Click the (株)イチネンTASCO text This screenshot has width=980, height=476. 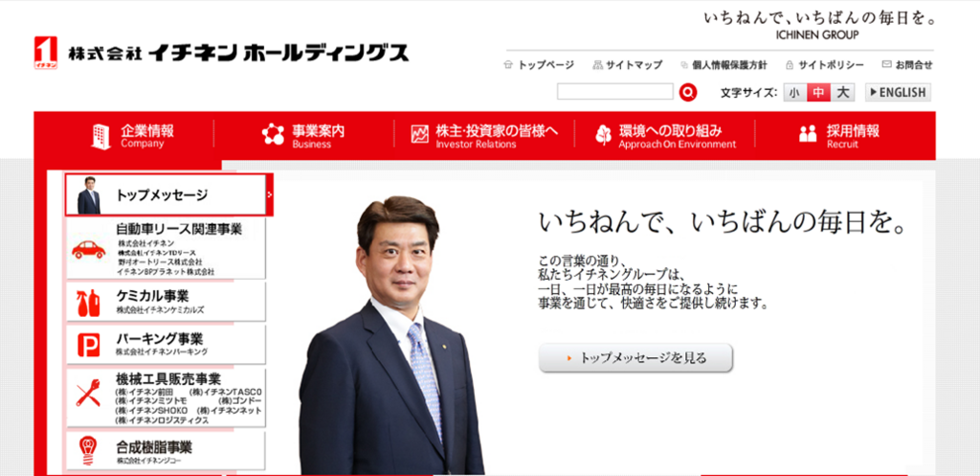(x=226, y=392)
